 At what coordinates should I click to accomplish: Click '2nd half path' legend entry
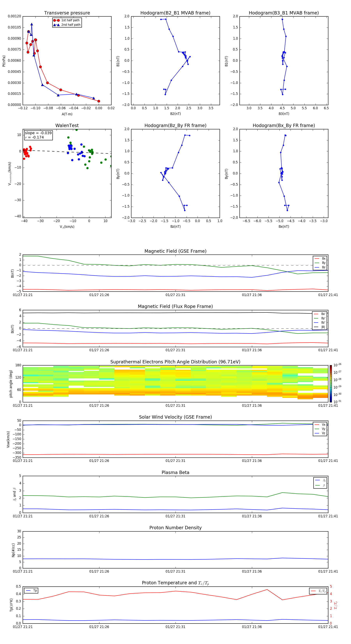pos(67,25)
